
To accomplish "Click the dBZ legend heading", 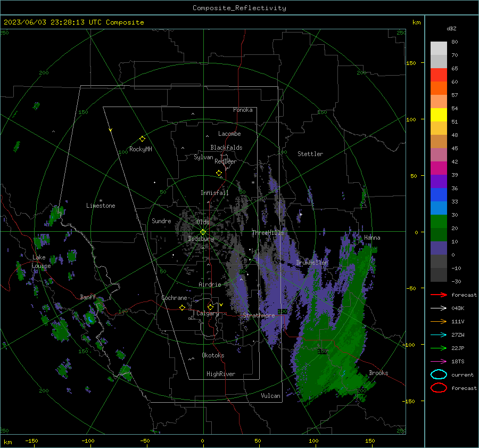I will click(451, 29).
